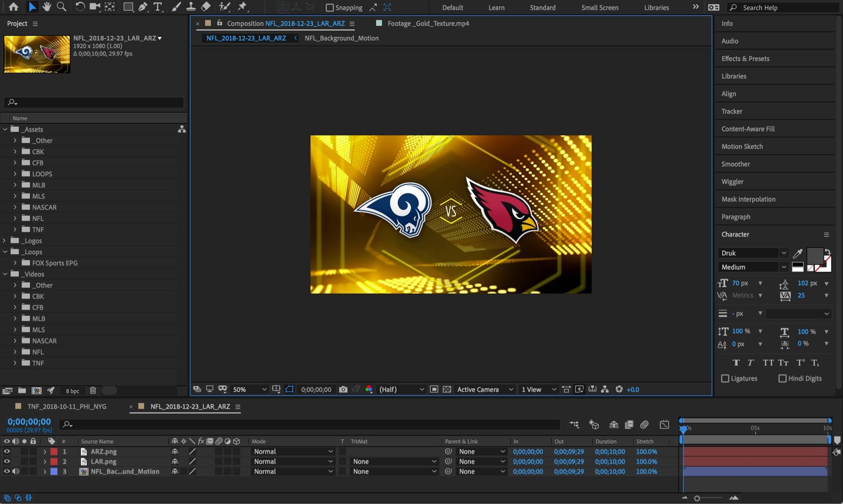
Task: Enable the Snapping checkbox
Action: [x=330, y=7]
